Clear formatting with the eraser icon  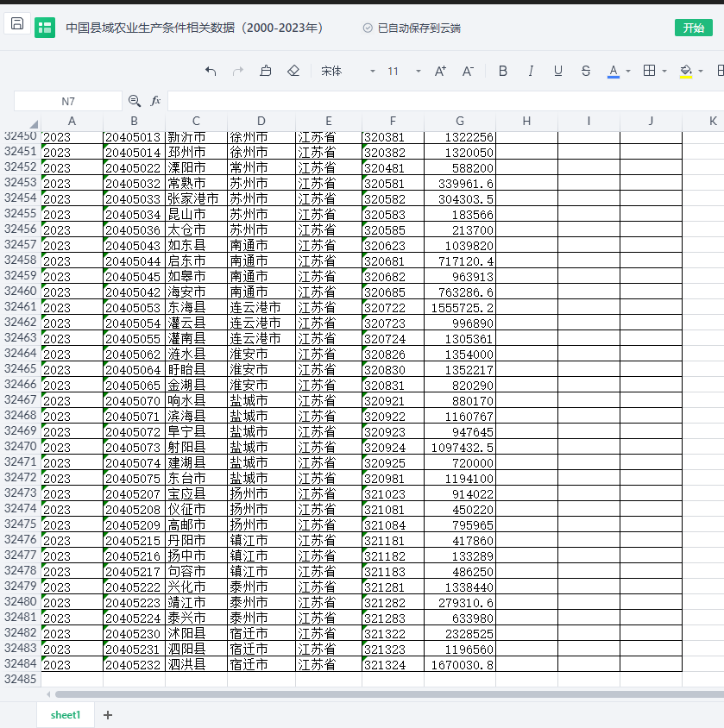point(293,71)
